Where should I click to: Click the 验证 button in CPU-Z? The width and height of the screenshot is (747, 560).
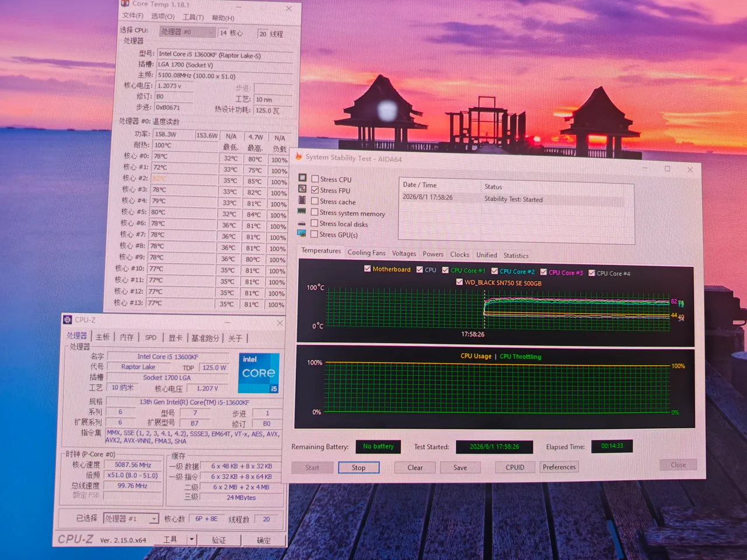[x=219, y=540]
